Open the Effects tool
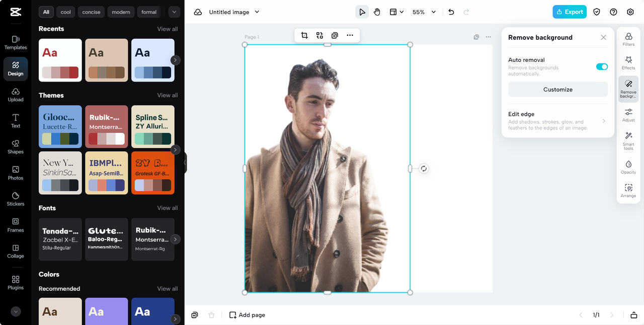This screenshot has height=325, width=644. pyautogui.click(x=628, y=63)
